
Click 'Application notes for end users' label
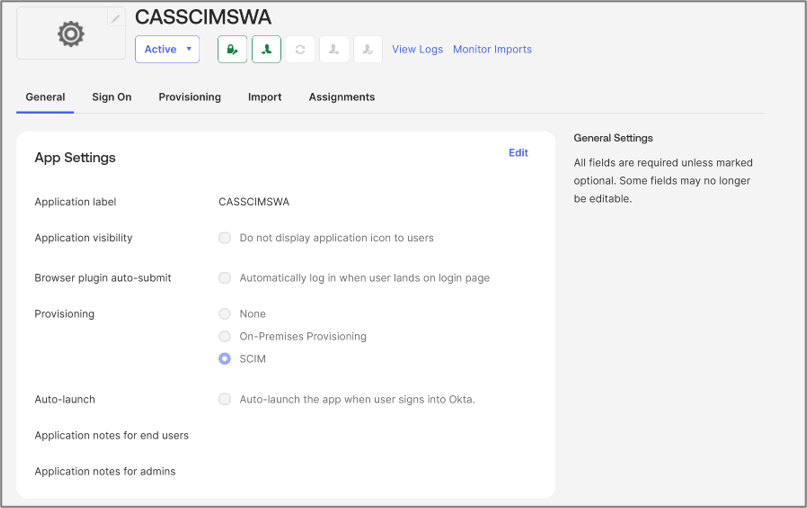pos(112,435)
